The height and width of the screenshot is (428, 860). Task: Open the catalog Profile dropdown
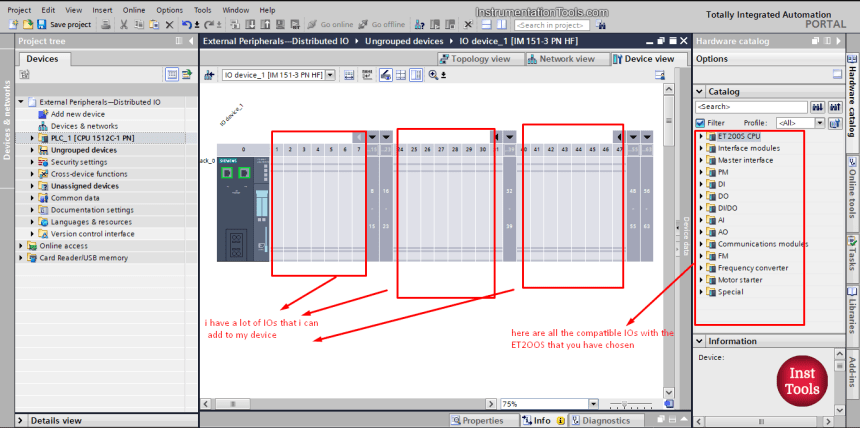click(819, 123)
